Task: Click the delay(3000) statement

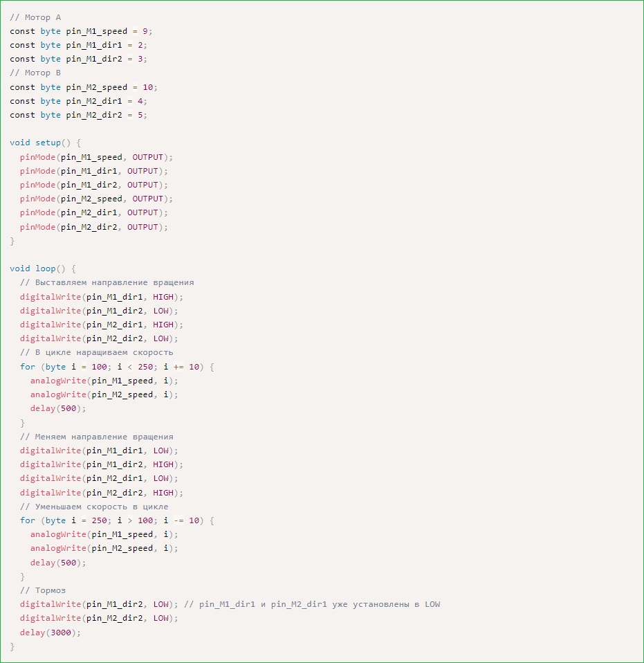Action: point(50,633)
